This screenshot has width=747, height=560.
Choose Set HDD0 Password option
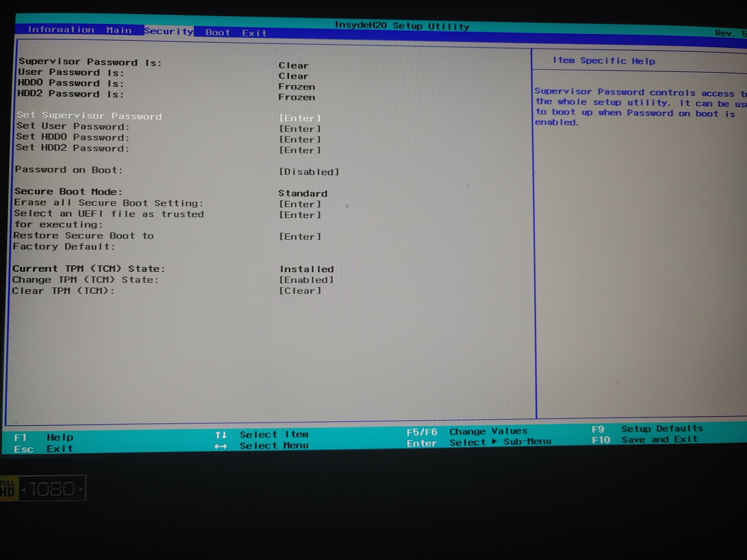(73, 137)
